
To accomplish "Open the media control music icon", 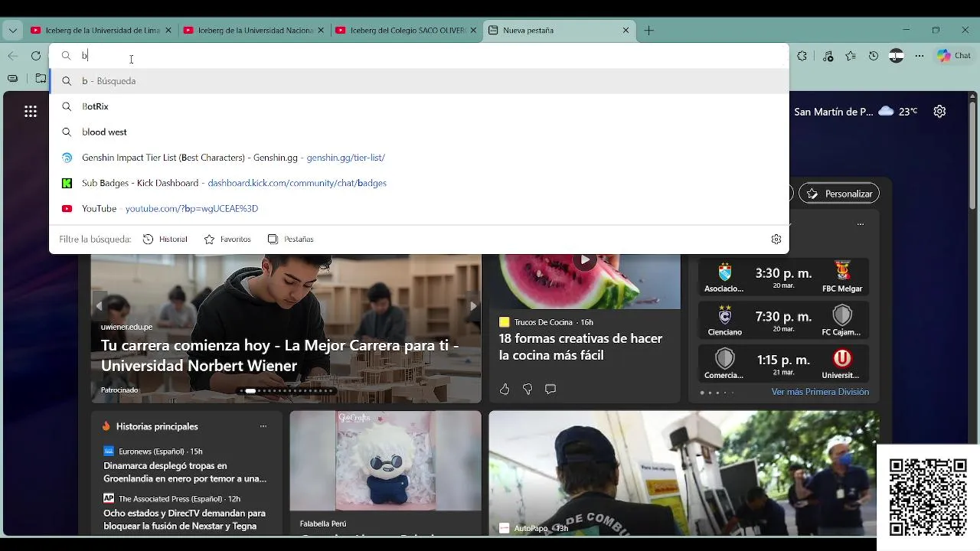I will point(828,56).
